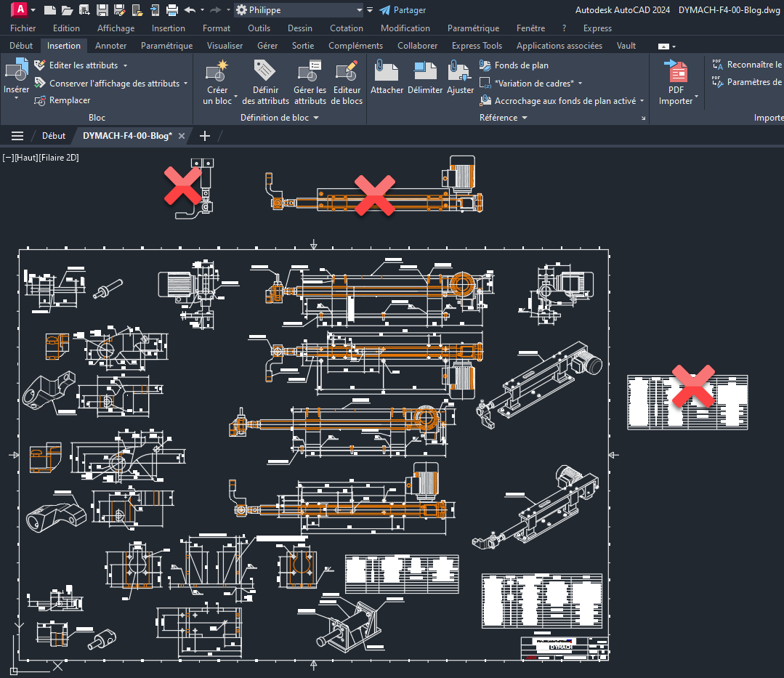Screen dimensions: 784x678
Task: Open the Cotation menu
Action: [347, 28]
